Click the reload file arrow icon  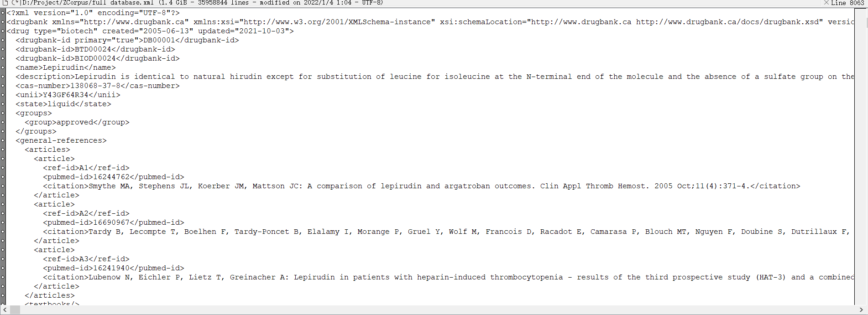[x=15, y=3]
